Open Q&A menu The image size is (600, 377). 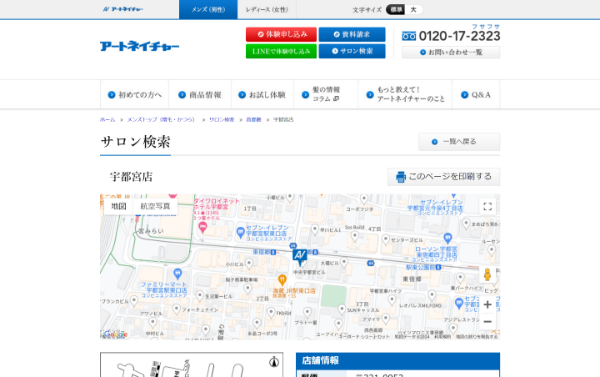click(x=476, y=95)
